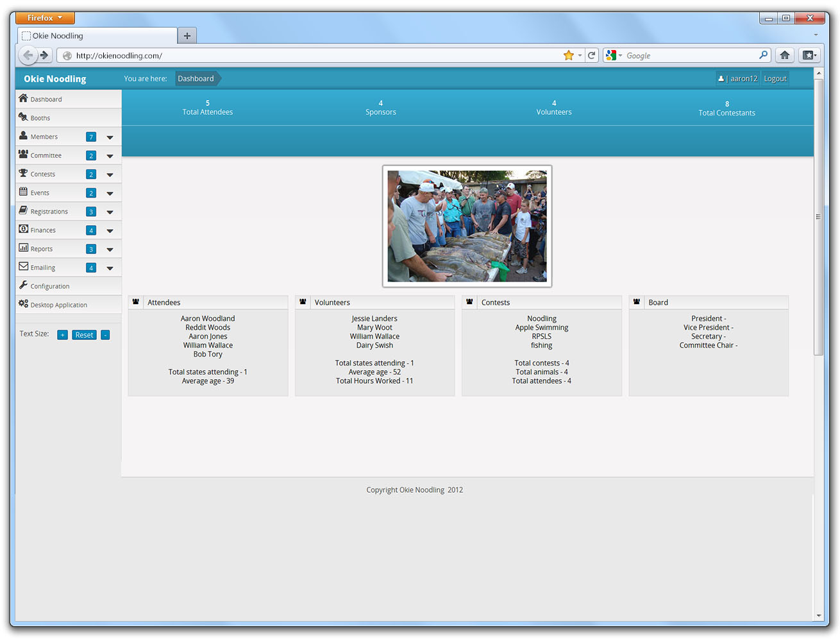Click Jessie Landers in Volunteers list
The width and height of the screenshot is (840, 639).
tap(374, 318)
